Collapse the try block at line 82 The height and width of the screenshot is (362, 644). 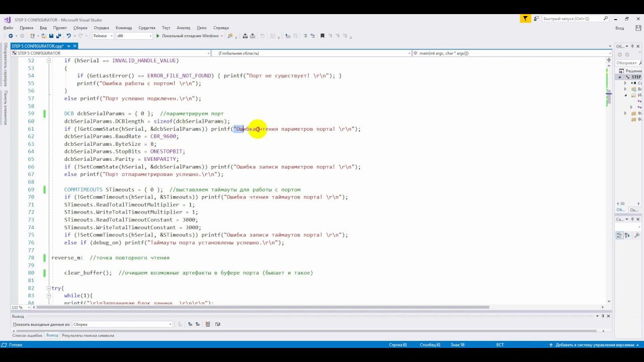[x=49, y=288]
